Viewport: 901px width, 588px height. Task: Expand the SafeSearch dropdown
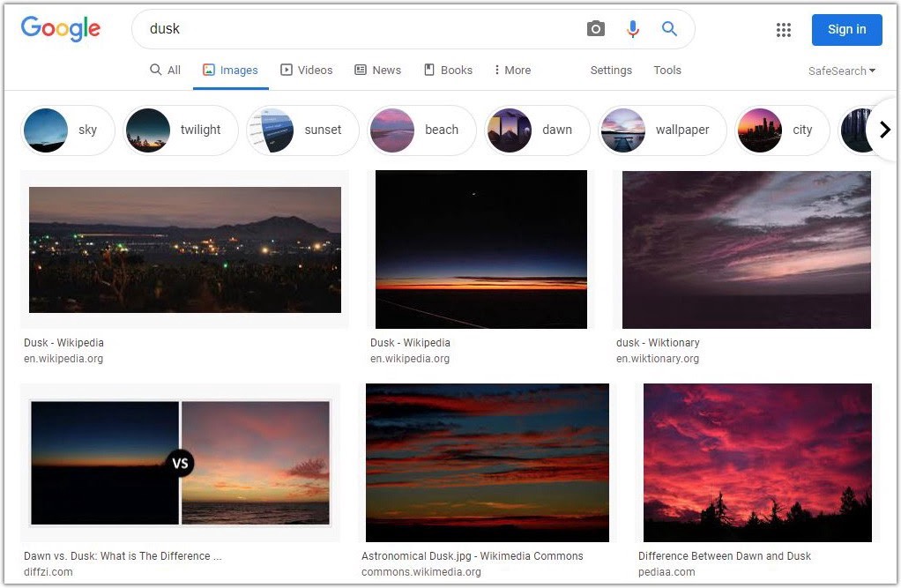click(842, 71)
